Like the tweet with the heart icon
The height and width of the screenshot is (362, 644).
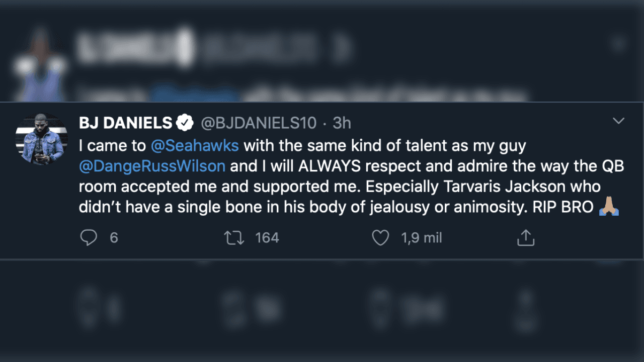(380, 237)
